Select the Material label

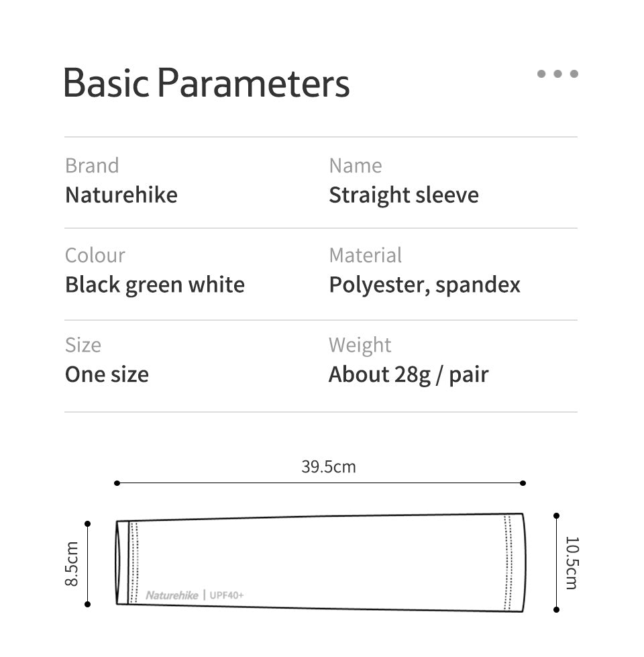point(366,255)
